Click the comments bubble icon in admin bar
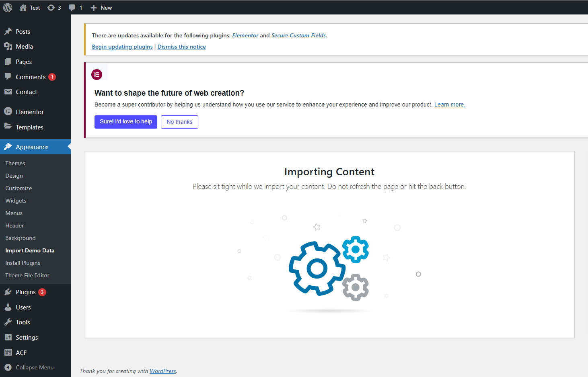The width and height of the screenshot is (588, 377). click(x=72, y=8)
